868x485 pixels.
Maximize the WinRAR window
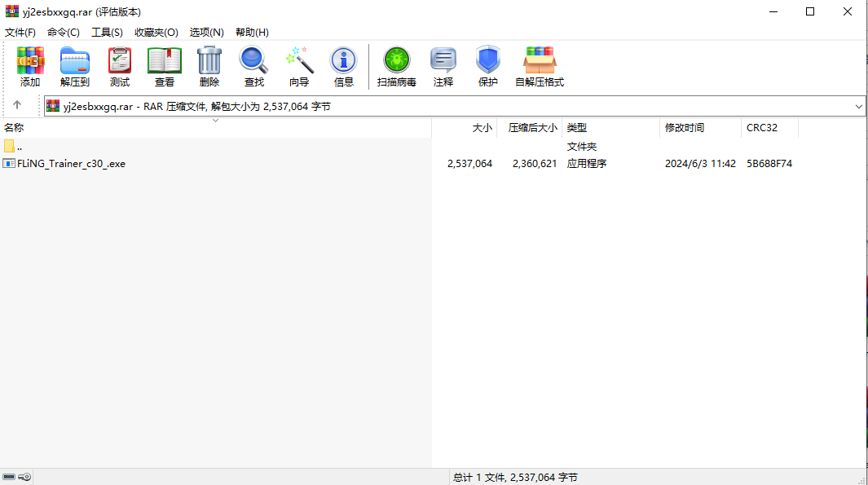[810, 11]
